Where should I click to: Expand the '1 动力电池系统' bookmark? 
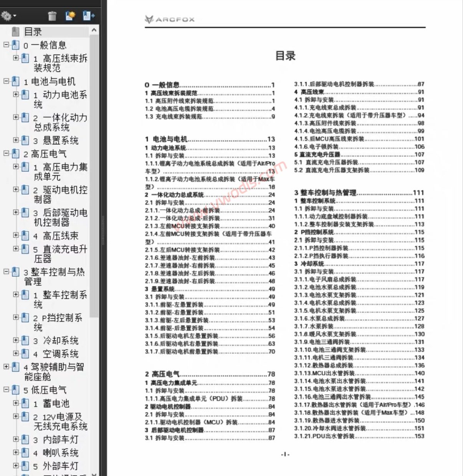pyautogui.click(x=16, y=94)
